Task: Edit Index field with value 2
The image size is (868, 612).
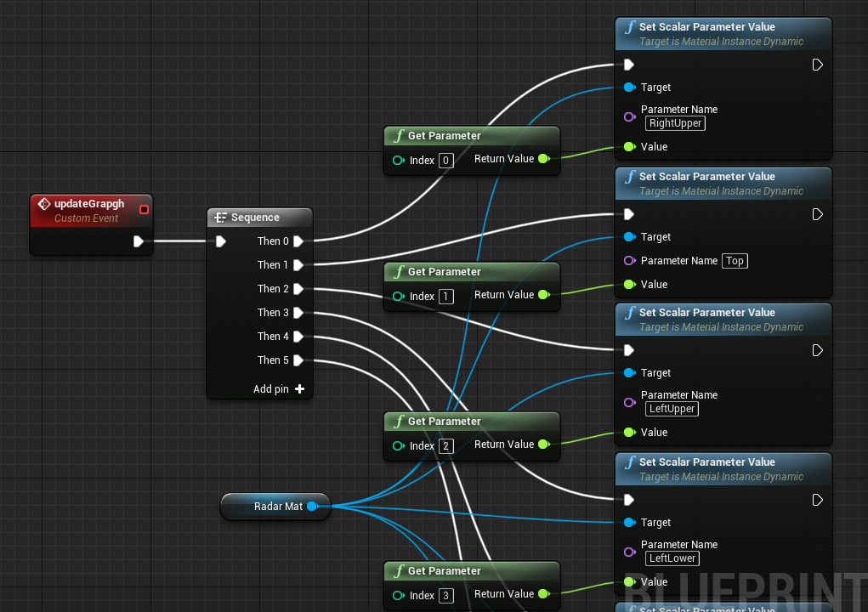Action: point(446,446)
